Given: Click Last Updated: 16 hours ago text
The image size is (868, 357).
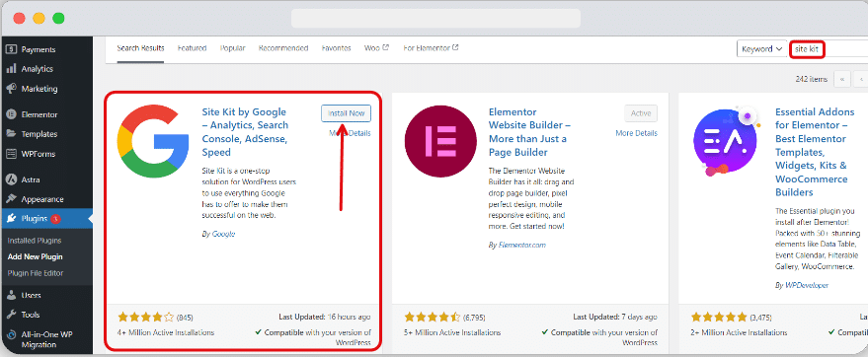Looking at the screenshot, I should (326, 318).
